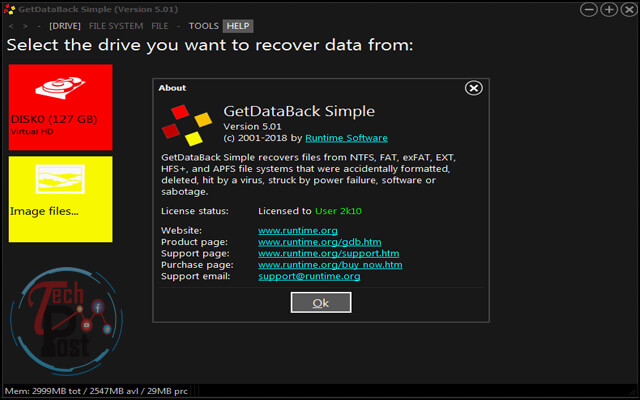Select the [DRIVE] step in menu bar

tap(65, 26)
